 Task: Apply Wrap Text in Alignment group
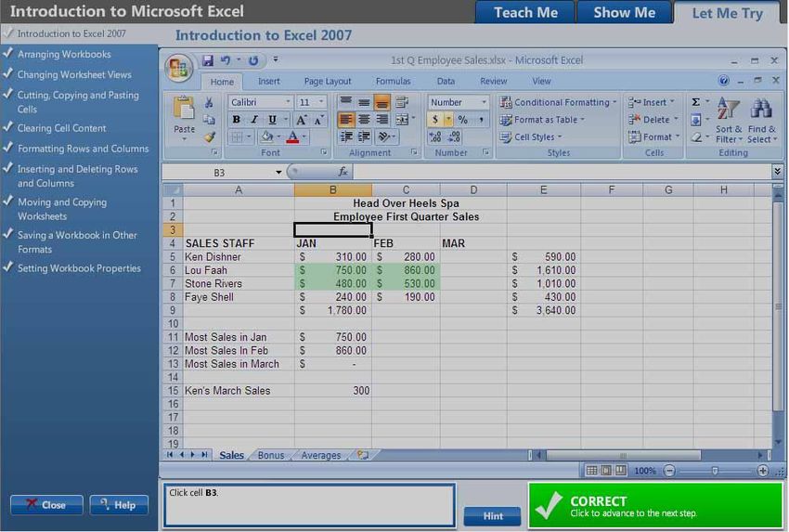[402, 102]
